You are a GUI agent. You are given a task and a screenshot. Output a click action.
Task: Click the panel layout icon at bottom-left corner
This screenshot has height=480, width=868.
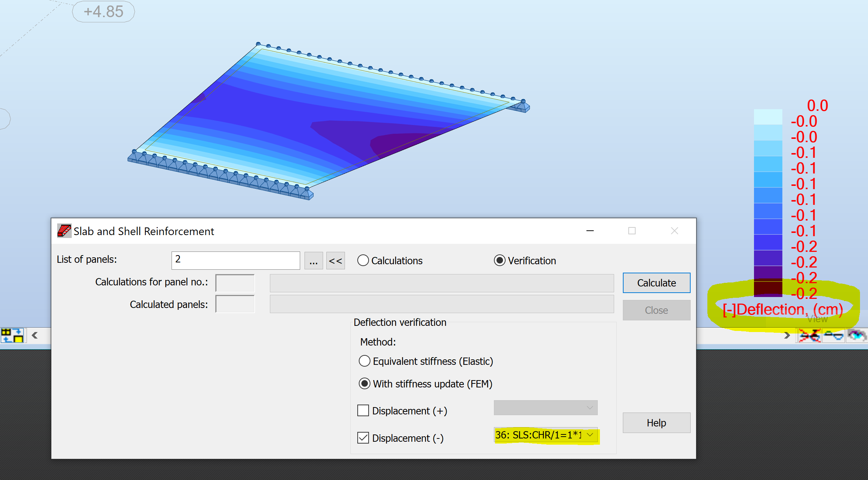pos(12,335)
